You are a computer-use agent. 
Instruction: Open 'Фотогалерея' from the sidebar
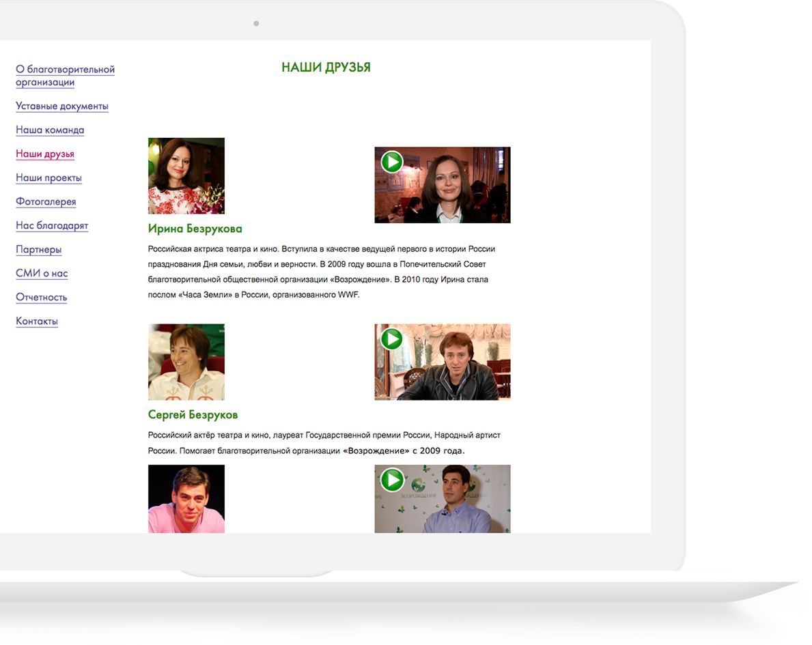(46, 202)
